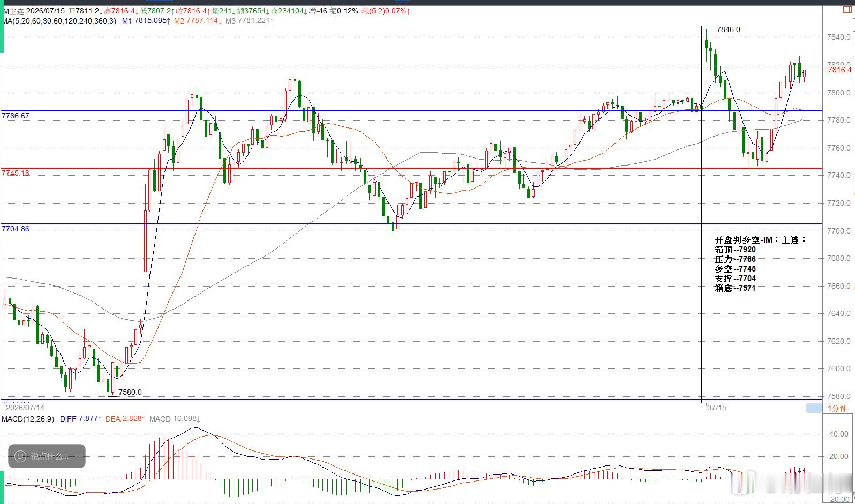Image resolution: width=855 pixels, height=504 pixels.
Task: Click the 7846.0 high price marker
Action: coord(729,29)
